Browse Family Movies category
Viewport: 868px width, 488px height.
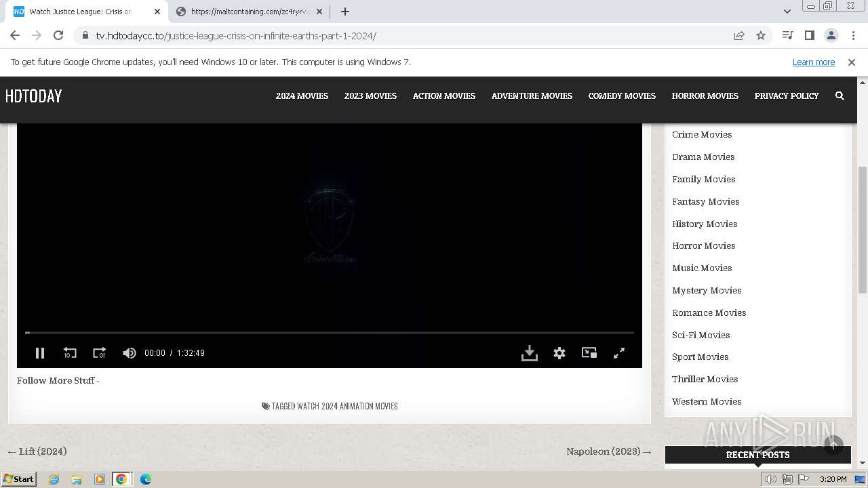click(x=704, y=179)
